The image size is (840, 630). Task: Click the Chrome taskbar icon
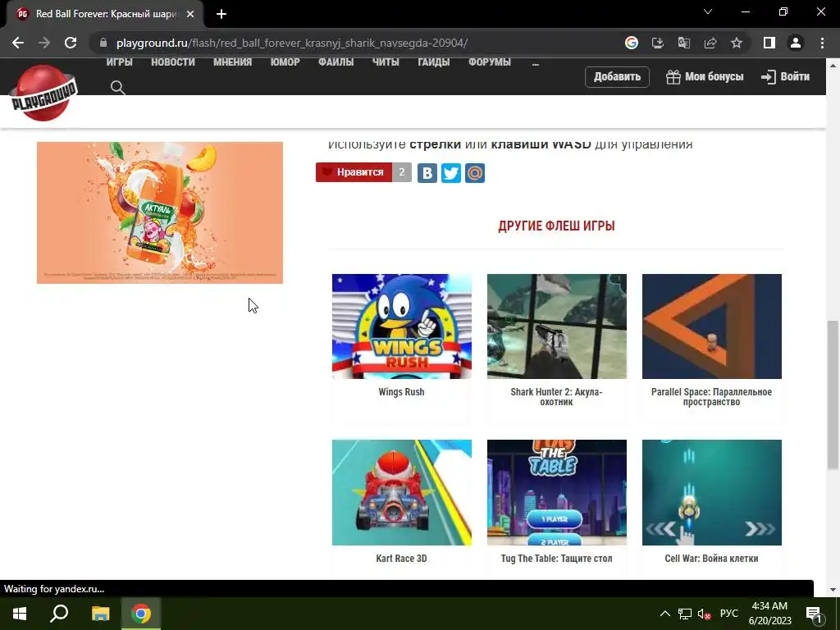click(141, 614)
